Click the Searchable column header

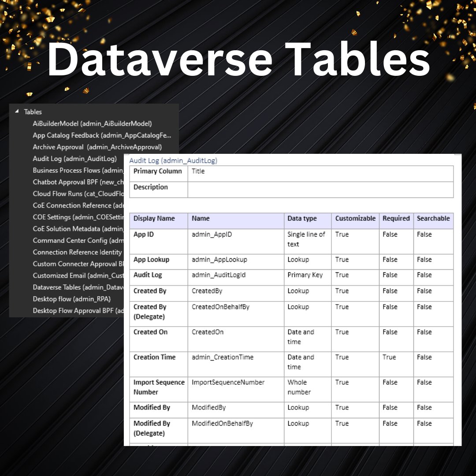(x=433, y=221)
